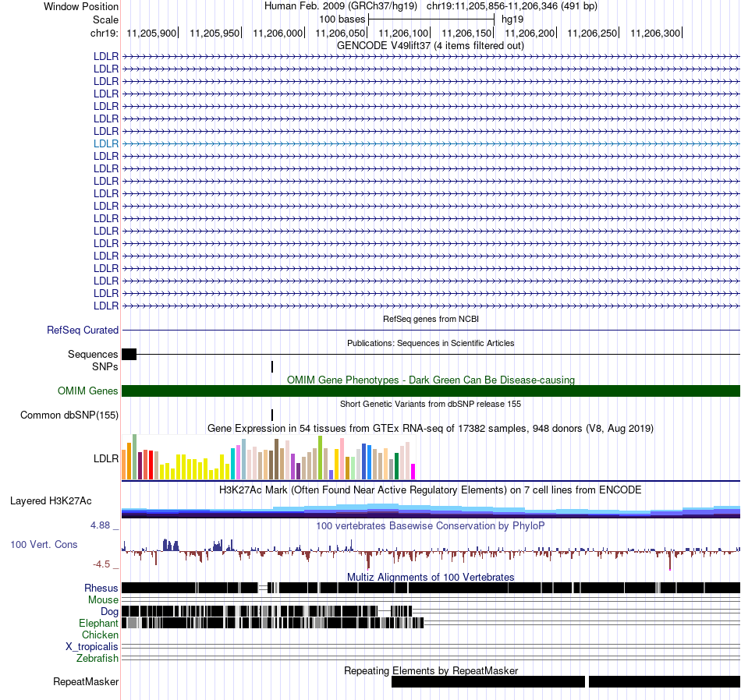The width and height of the screenshot is (741, 700).
Task: Click the Window Position label
Action: tap(81, 6)
